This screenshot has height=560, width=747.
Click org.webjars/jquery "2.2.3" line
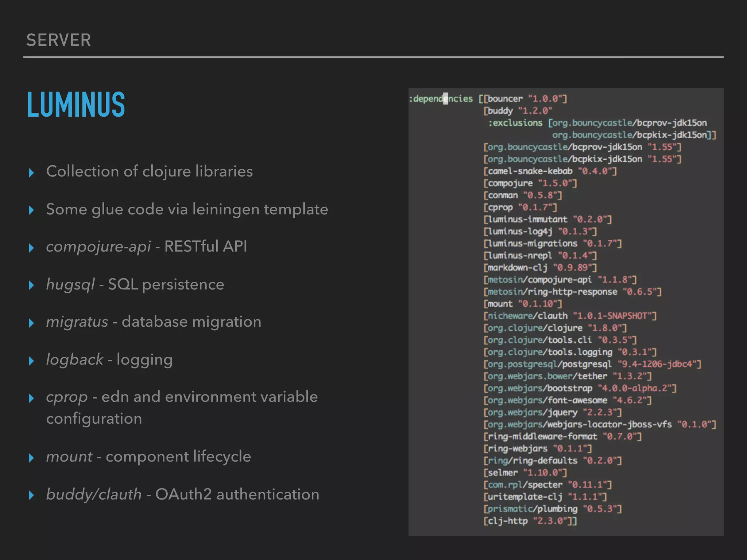553,412
